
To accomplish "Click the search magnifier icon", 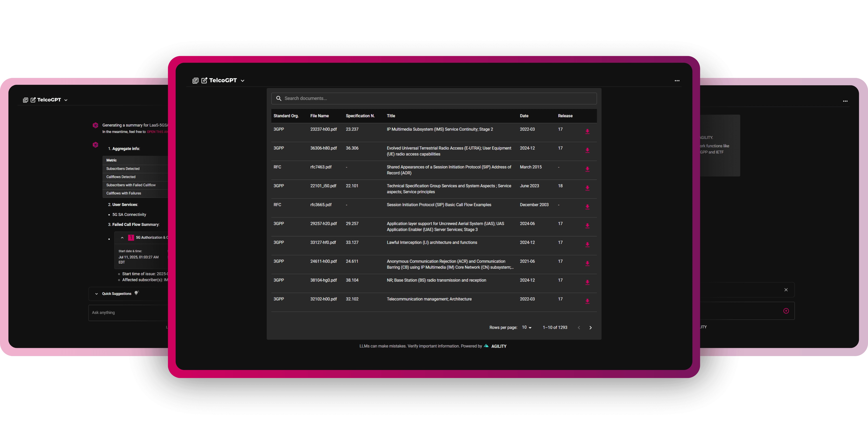I will [279, 98].
